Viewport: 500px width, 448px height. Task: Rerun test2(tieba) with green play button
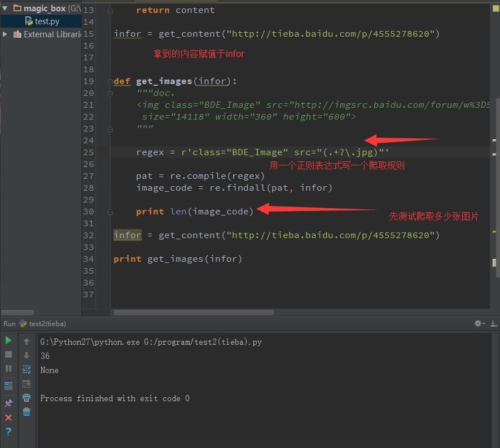pyautogui.click(x=8, y=341)
